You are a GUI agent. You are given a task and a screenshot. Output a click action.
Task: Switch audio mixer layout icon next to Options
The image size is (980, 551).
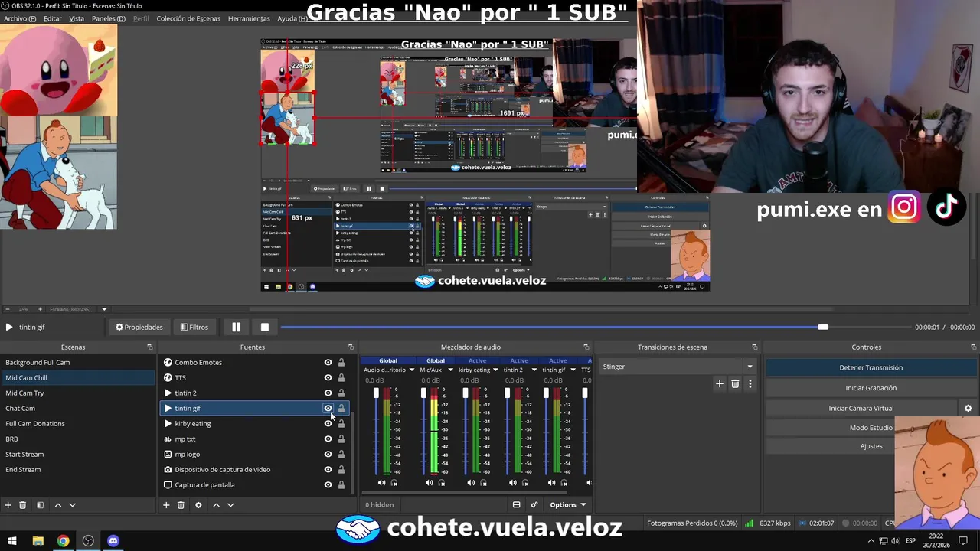pyautogui.click(x=516, y=505)
